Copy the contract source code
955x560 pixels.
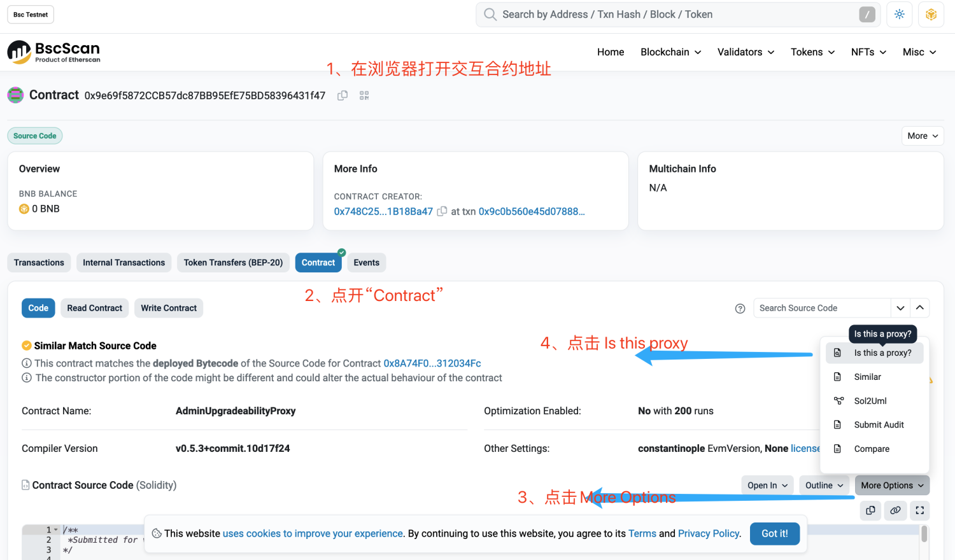(870, 510)
